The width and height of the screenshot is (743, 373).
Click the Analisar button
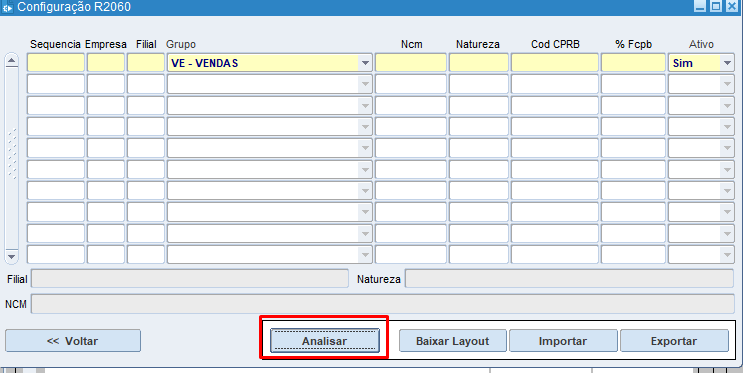tap(325, 341)
